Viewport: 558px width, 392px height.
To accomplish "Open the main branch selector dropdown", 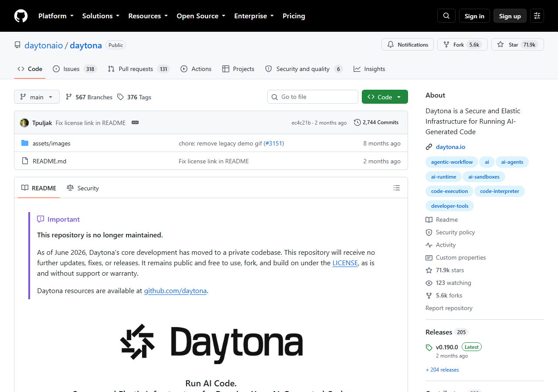I will [37, 97].
